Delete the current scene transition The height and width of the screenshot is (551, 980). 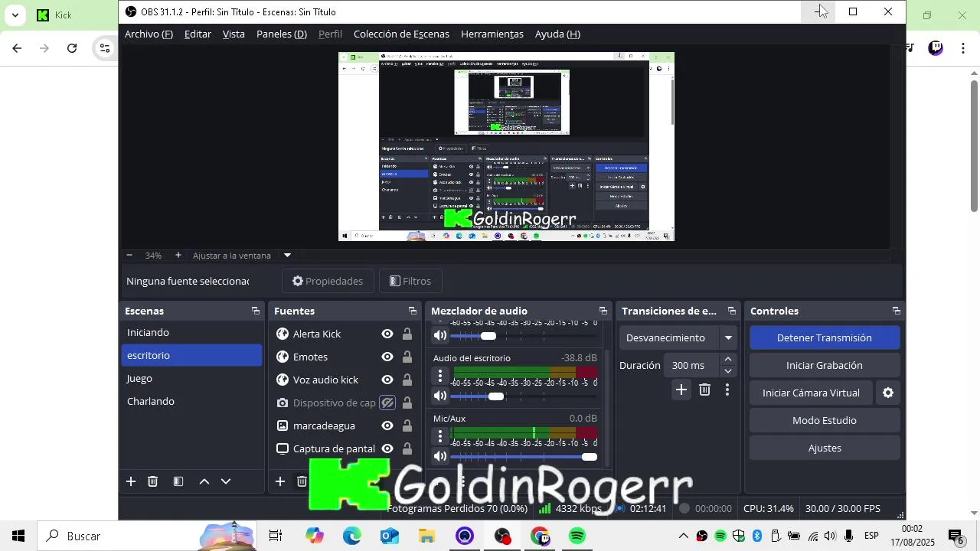click(x=704, y=390)
